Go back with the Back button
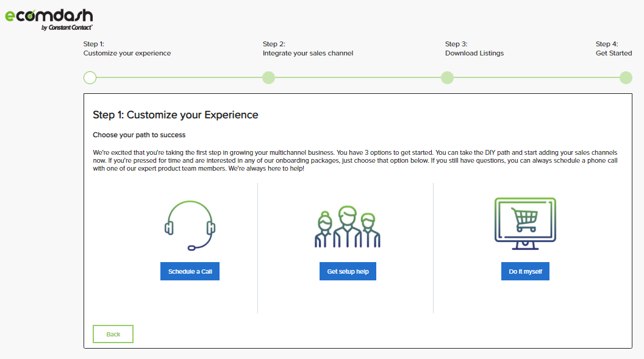The height and width of the screenshot is (359, 644). pyautogui.click(x=113, y=334)
